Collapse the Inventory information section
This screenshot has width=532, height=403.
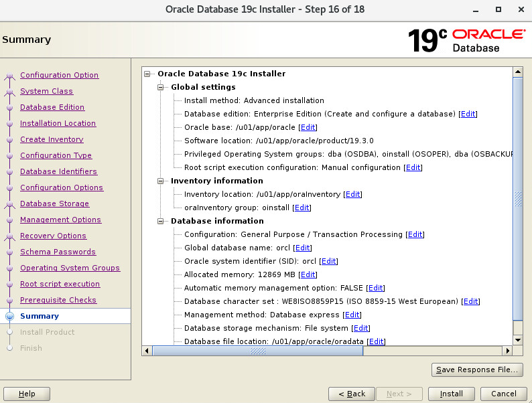161,181
